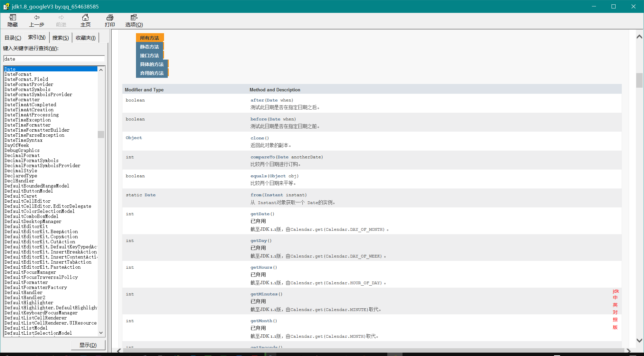Filter by 静态方法 static methods

pos(149,47)
